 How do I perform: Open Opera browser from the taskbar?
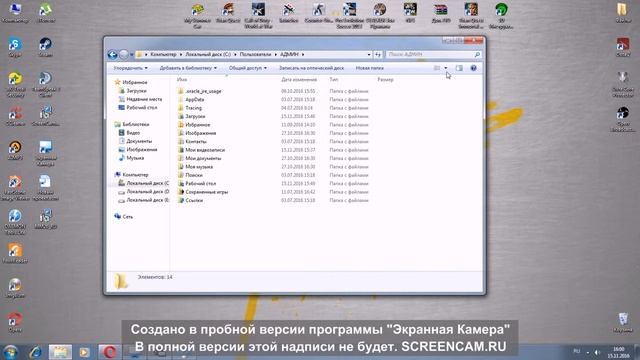pos(109,351)
